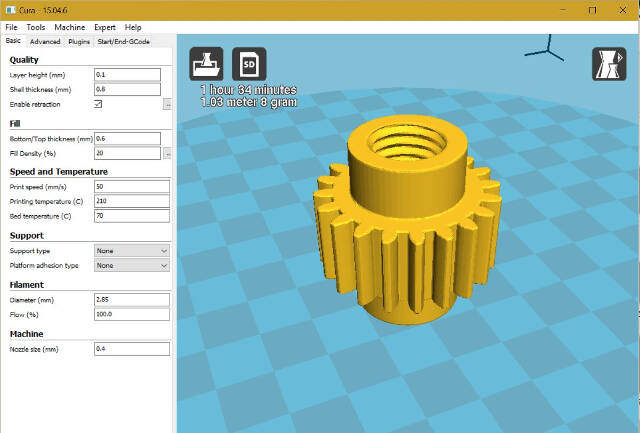The image size is (640, 433).
Task: Open the View mode icon
Action: (x=609, y=64)
